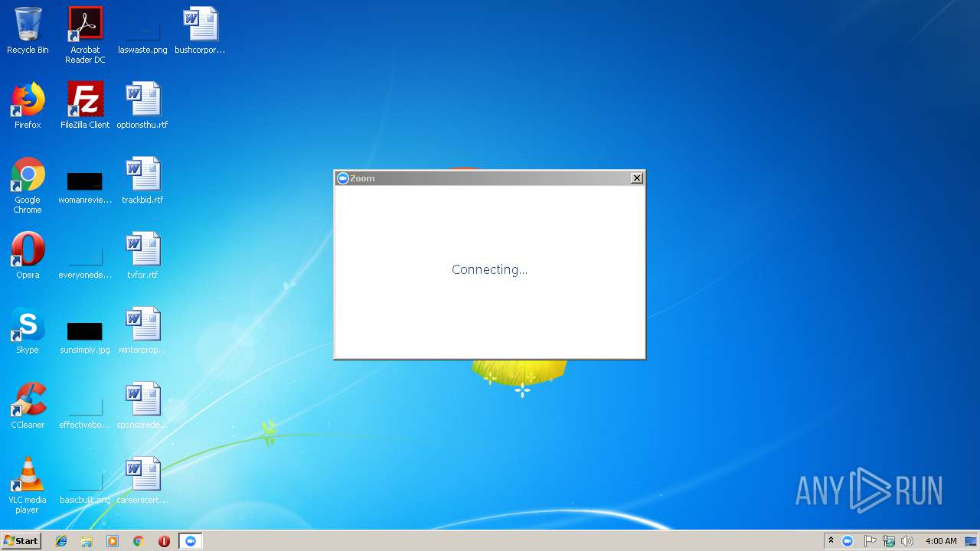The width and height of the screenshot is (980, 551).
Task: Select tvfor.rtf document
Action: (x=142, y=256)
